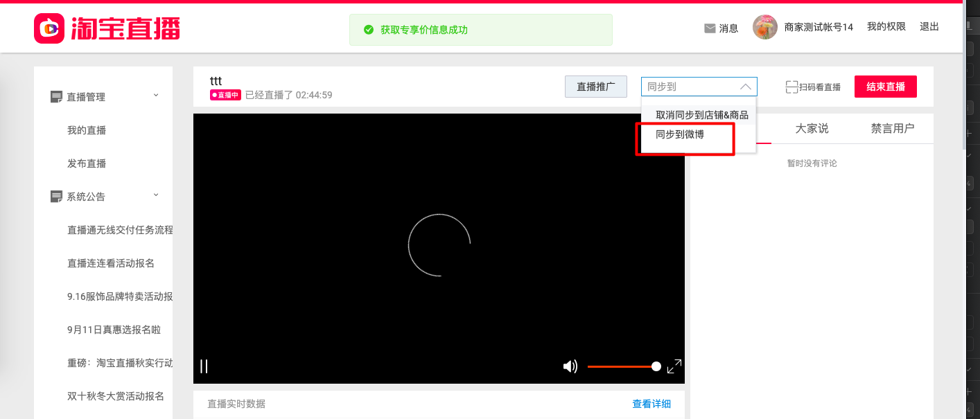Click the 扫码看直播 text
Screen dimensions: 980x419
[820, 87]
